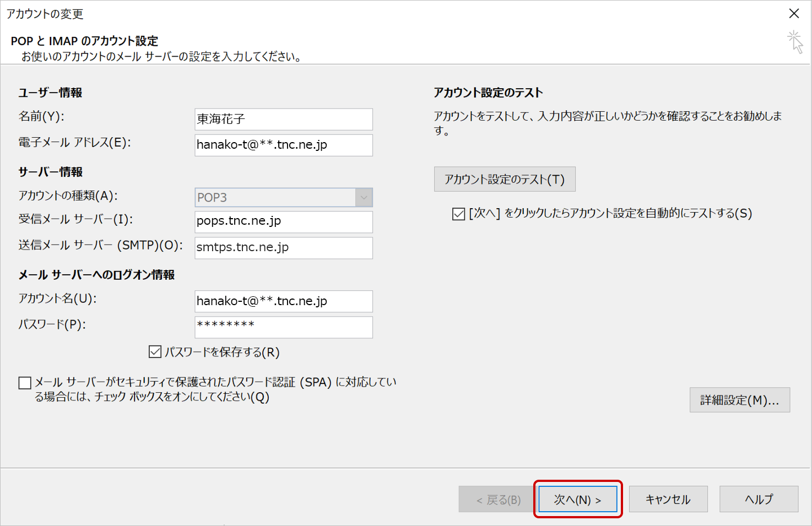Image resolution: width=812 pixels, height=526 pixels.
Task: Click the アカウント設定のテスト heading text
Action: (x=488, y=93)
